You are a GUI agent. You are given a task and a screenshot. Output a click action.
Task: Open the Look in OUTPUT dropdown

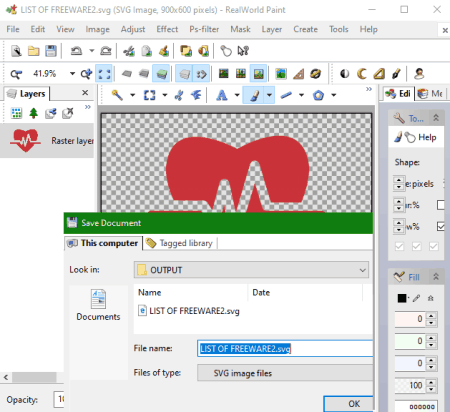click(x=251, y=270)
